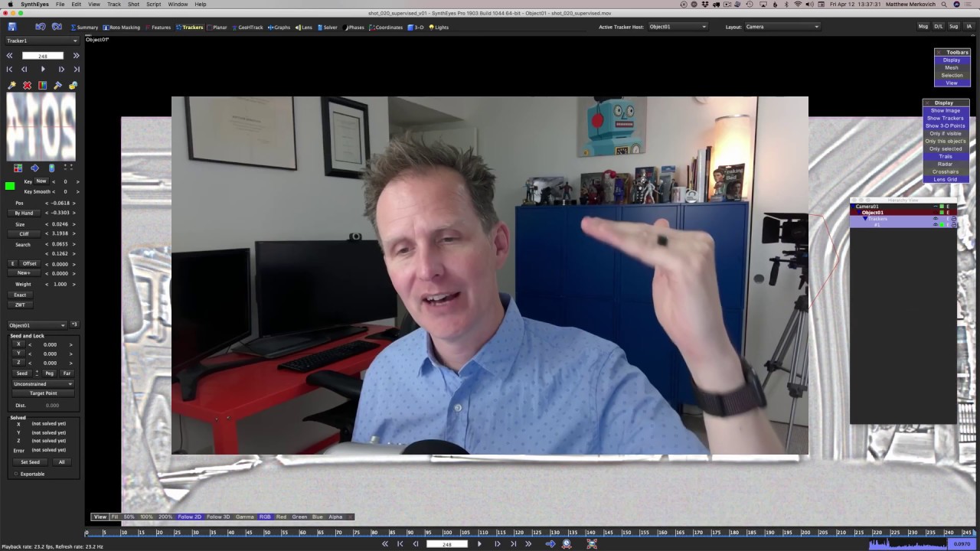Enable Radar display option
Viewport: 980px width, 551px height.
coord(946,165)
